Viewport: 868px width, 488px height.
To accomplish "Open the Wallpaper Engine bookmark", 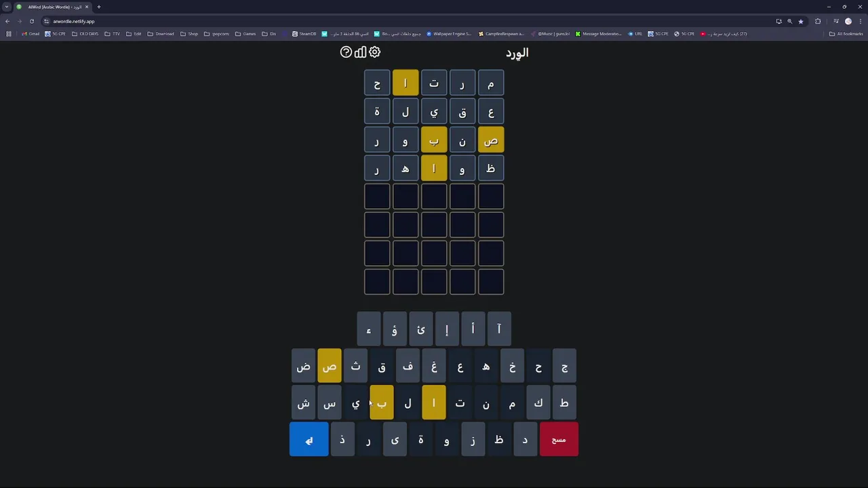I will (x=449, y=34).
